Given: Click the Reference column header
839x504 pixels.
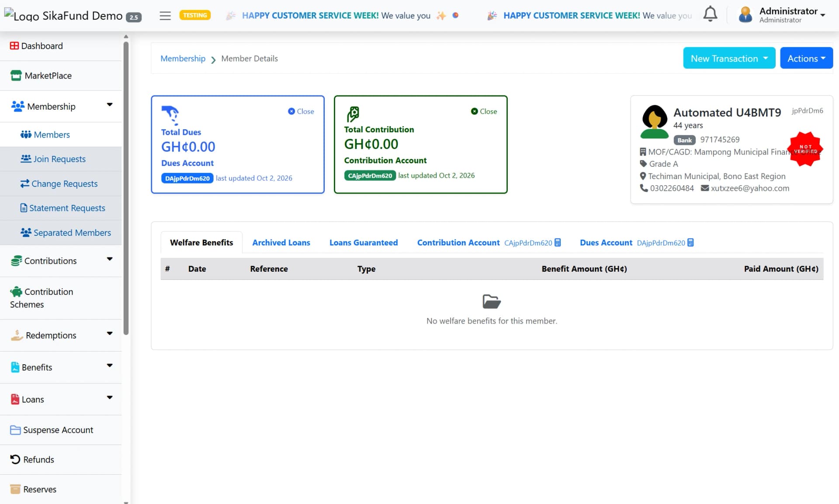Looking at the screenshot, I should point(269,269).
